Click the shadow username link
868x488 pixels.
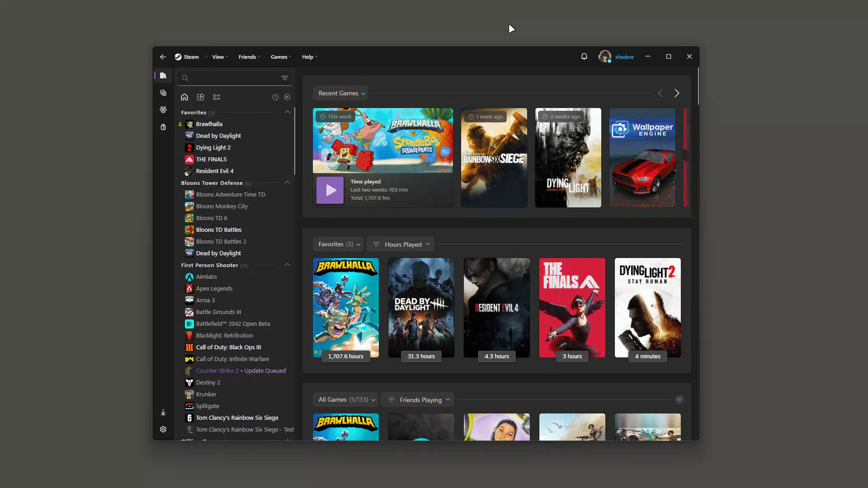(624, 57)
